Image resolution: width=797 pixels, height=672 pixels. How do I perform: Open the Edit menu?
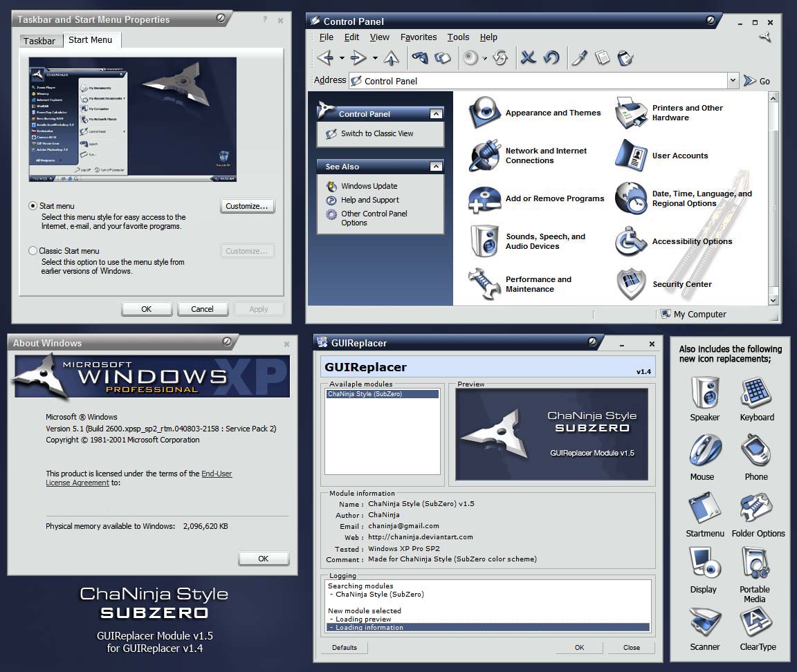(351, 37)
